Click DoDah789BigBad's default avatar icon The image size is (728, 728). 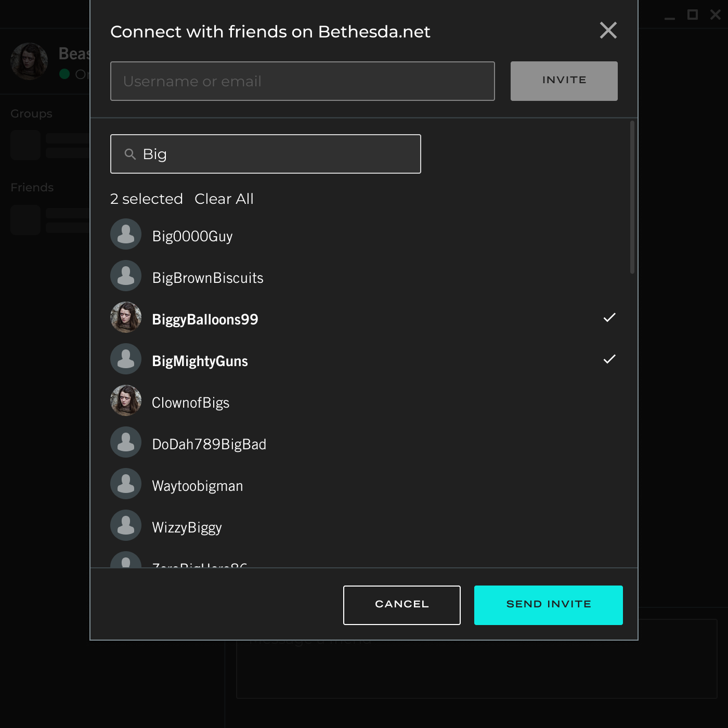tap(126, 442)
